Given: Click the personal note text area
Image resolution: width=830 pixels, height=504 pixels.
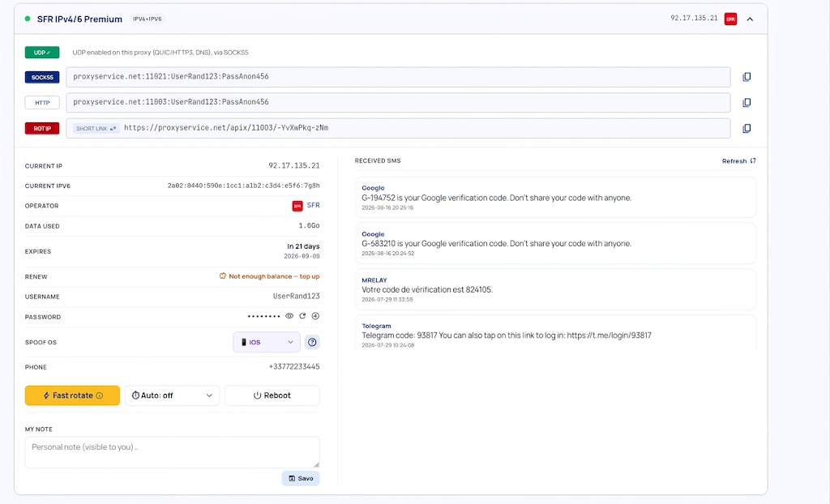Looking at the screenshot, I should coord(172,452).
